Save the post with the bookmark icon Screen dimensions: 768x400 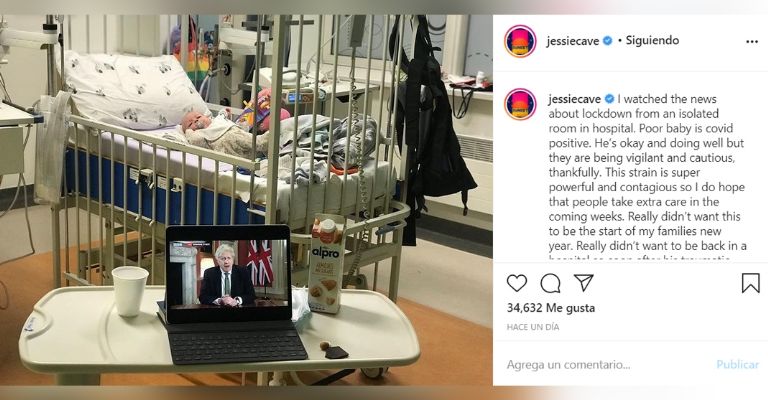tap(750, 283)
